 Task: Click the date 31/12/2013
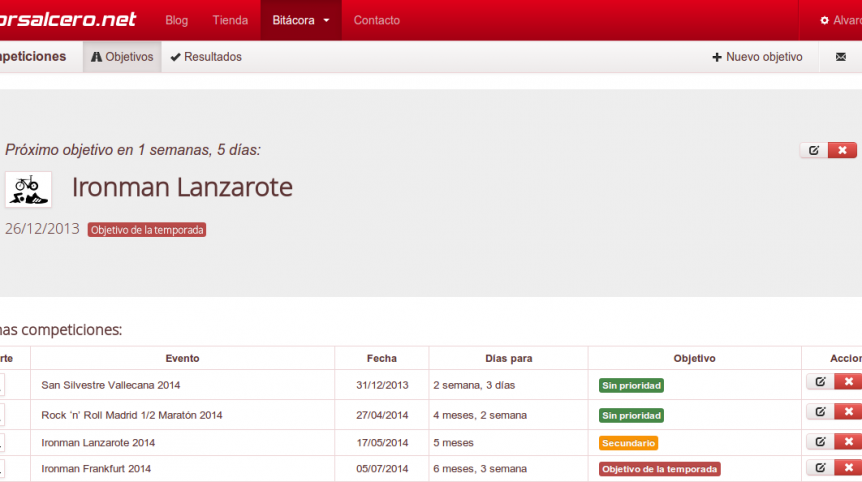[x=382, y=385]
